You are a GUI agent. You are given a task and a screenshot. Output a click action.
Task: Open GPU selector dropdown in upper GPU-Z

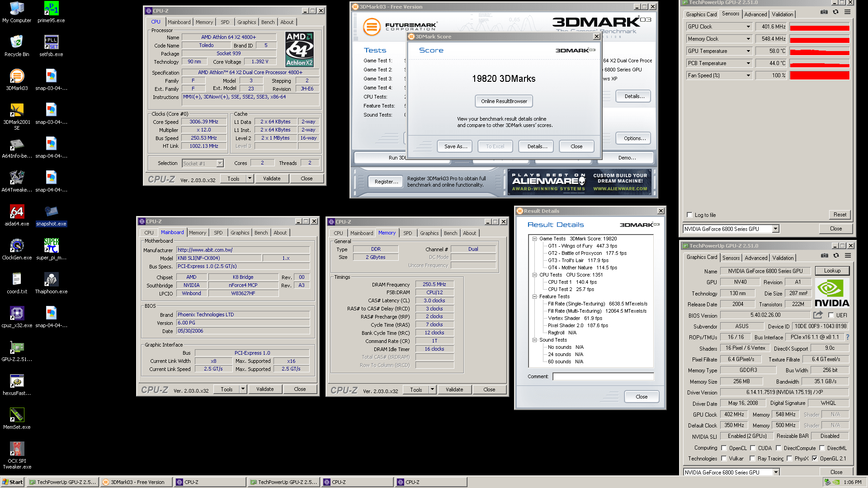[775, 229]
